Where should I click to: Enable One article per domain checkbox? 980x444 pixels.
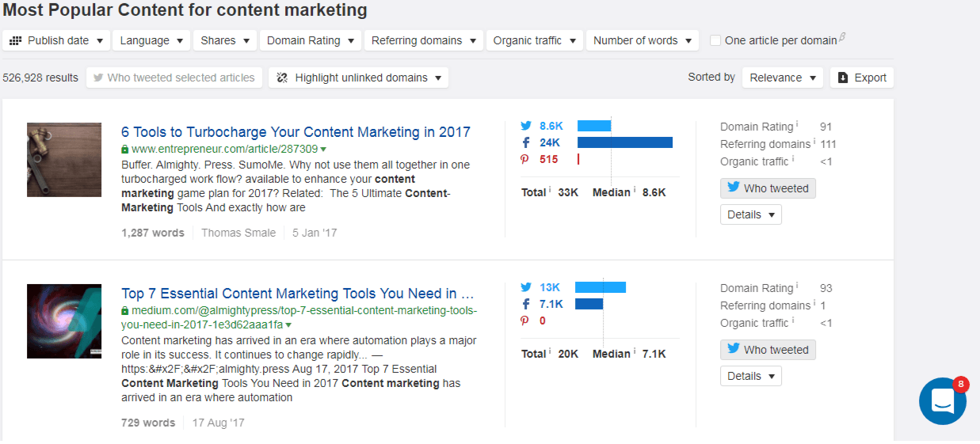pyautogui.click(x=715, y=40)
